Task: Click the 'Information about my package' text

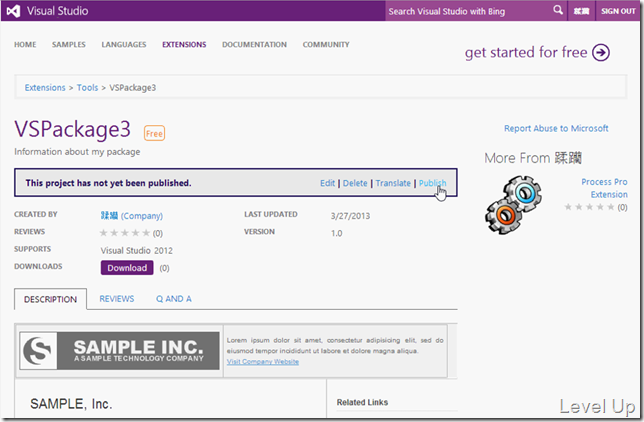Action: click(77, 152)
